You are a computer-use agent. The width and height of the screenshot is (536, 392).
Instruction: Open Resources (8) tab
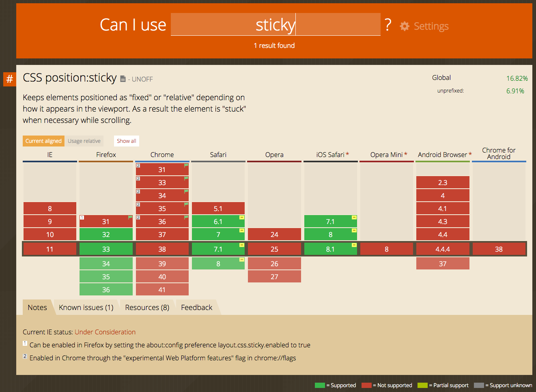click(147, 307)
